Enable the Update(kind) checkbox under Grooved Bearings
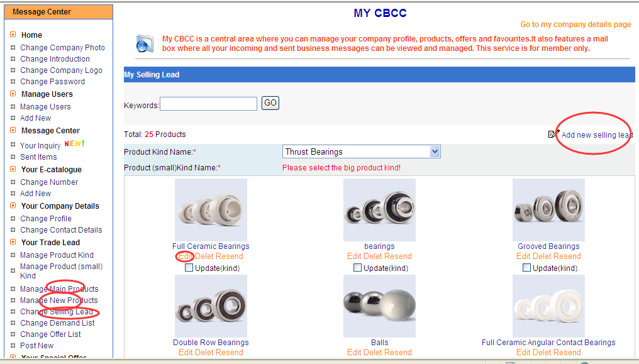 click(527, 268)
